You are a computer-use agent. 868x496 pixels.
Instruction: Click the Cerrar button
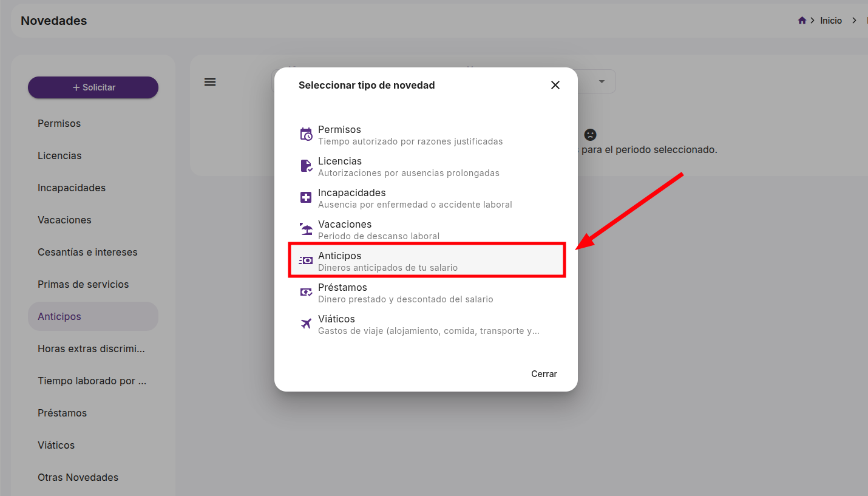coord(544,374)
